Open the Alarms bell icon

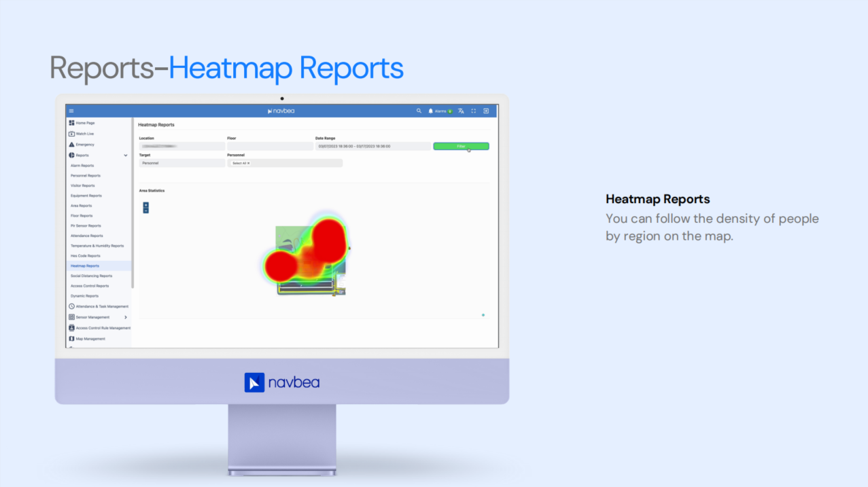point(430,111)
